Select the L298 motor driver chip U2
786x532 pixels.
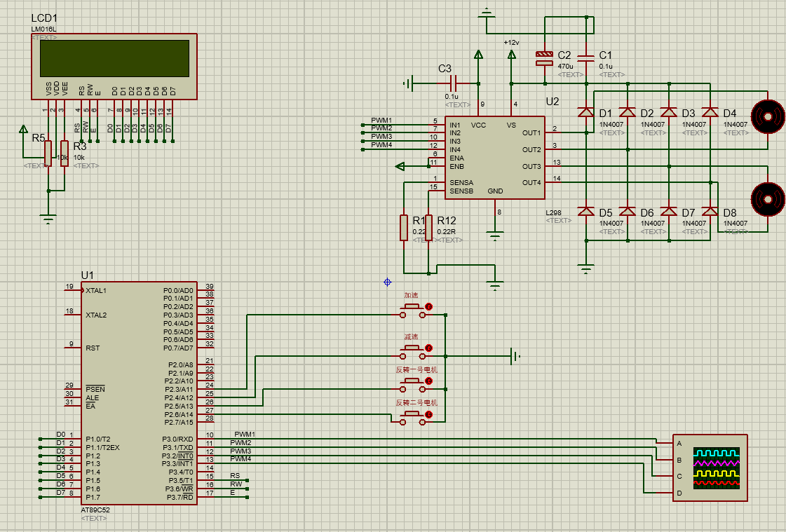495,158
